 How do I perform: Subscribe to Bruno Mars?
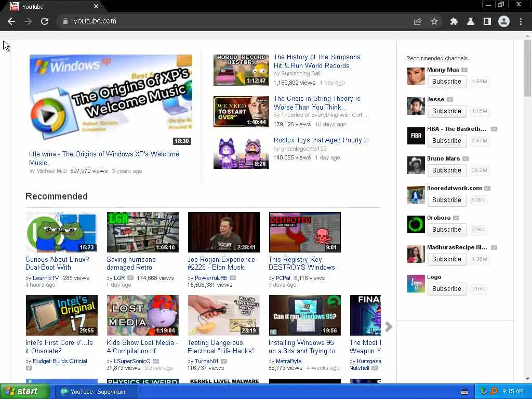(447, 170)
